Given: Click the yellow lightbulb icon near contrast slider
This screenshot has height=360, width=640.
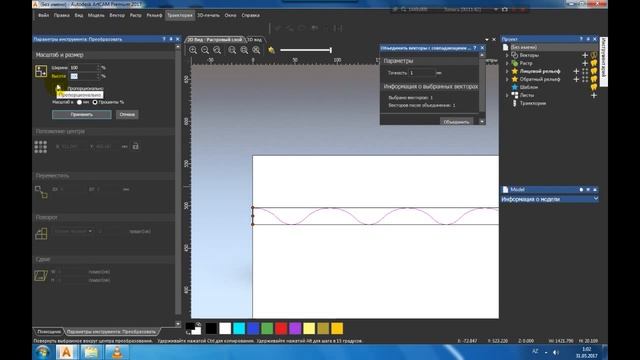Looking at the screenshot, I should [x=271, y=50].
